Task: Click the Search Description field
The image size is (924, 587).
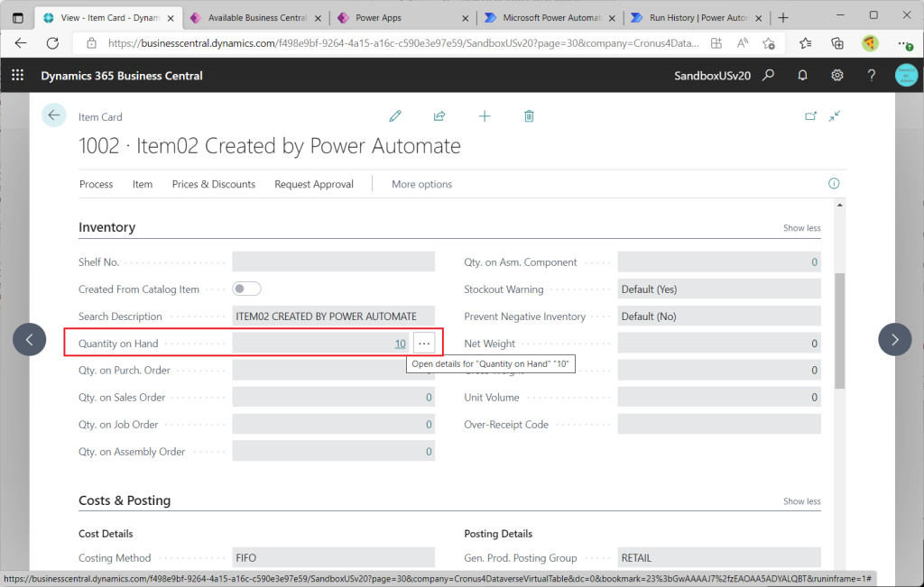Action: (334, 316)
